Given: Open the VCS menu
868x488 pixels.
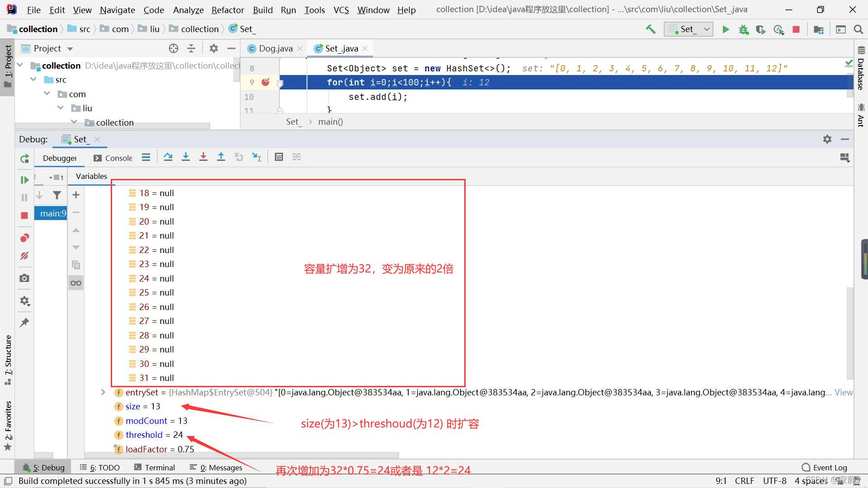Looking at the screenshot, I should tap(341, 9).
